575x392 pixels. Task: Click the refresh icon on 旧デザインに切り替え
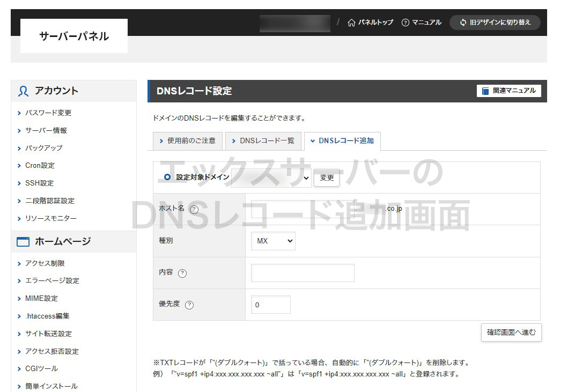point(463,23)
